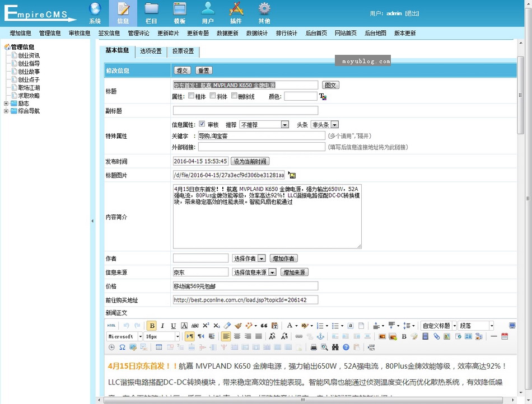Expand the 励志 tree folder
Image resolution: width=532 pixels, height=404 pixels.
click(6, 104)
